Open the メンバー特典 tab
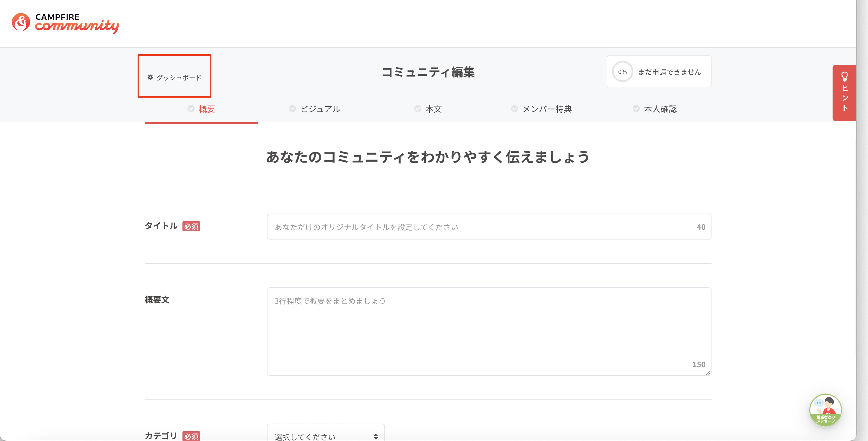The height and width of the screenshot is (441, 868). click(546, 109)
